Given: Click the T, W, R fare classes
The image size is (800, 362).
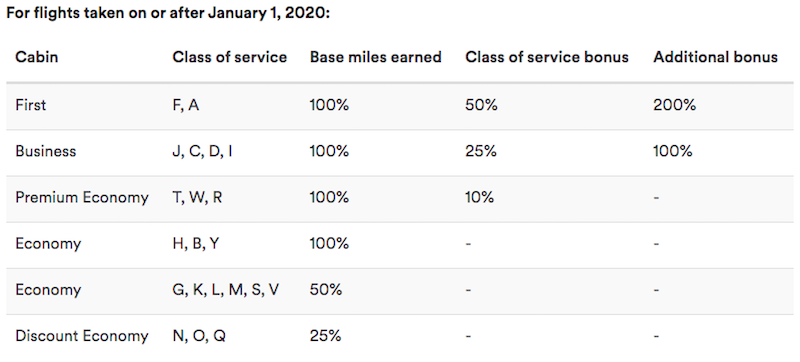Looking at the screenshot, I should pos(197,198).
